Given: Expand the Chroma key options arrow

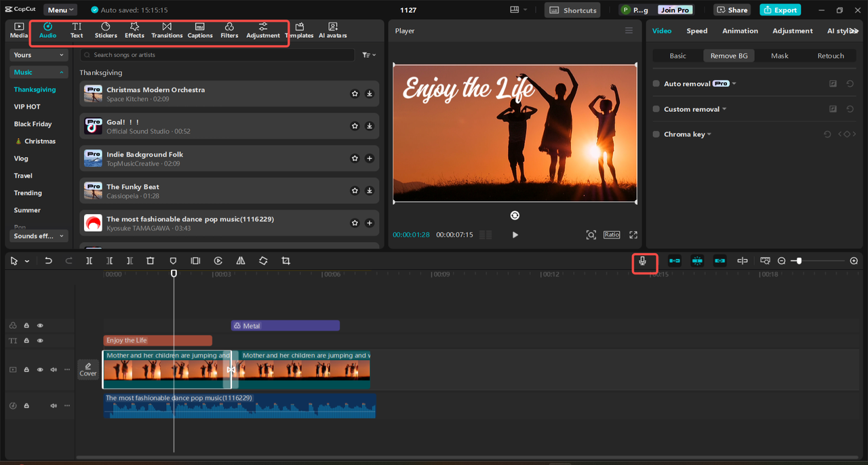Looking at the screenshot, I should coord(709,134).
